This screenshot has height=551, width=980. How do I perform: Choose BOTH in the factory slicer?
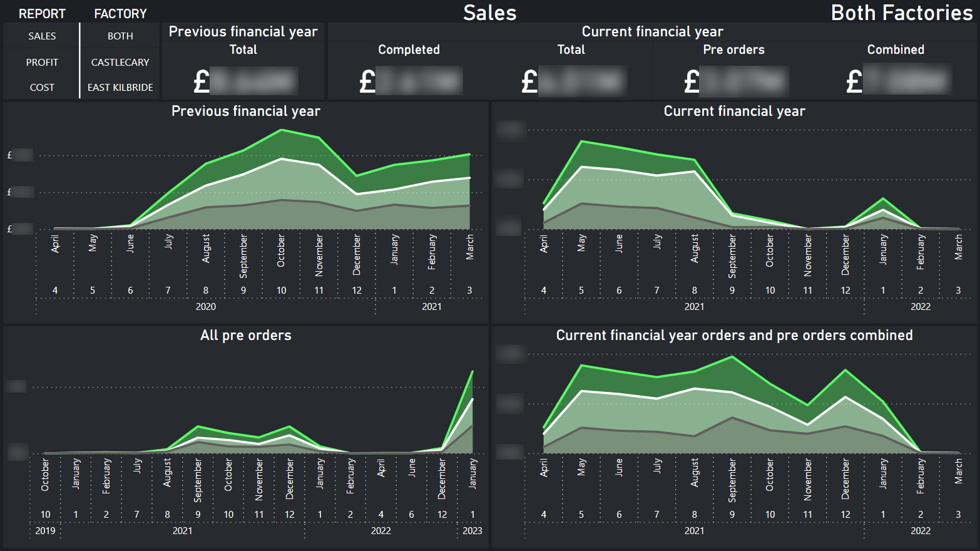[120, 36]
